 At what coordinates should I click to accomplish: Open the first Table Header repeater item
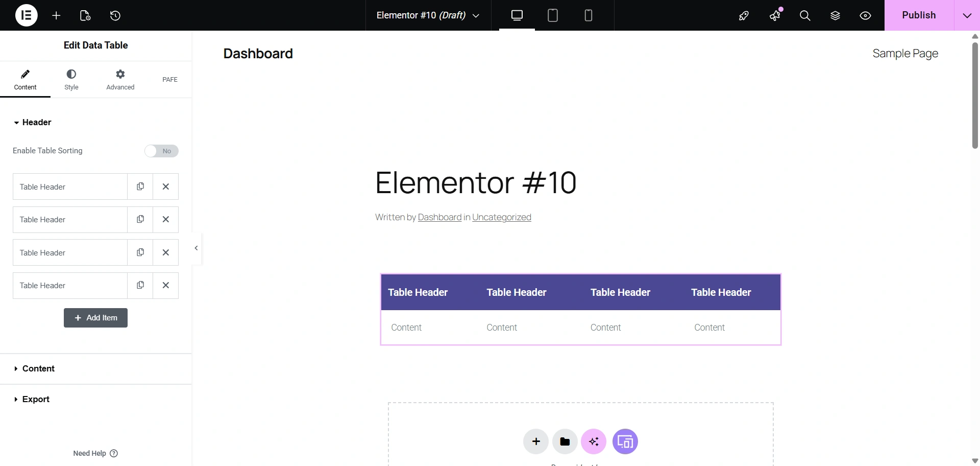(x=70, y=187)
